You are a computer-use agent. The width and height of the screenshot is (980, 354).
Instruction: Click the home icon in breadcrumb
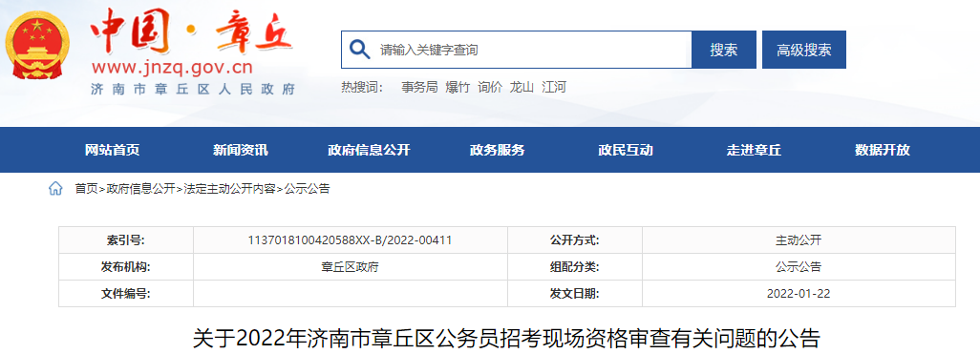[x=55, y=189]
